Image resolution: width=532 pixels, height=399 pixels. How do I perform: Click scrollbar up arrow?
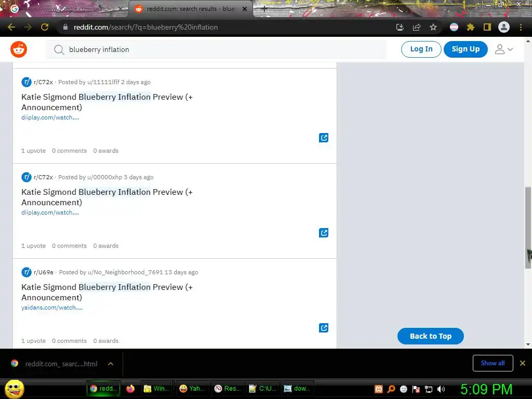pyautogui.click(x=528, y=41)
